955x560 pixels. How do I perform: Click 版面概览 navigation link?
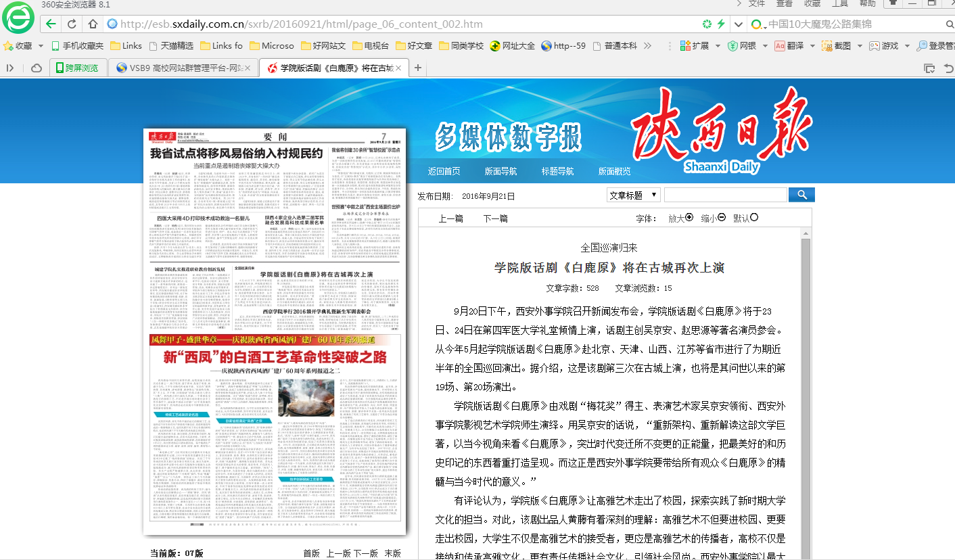[615, 171]
